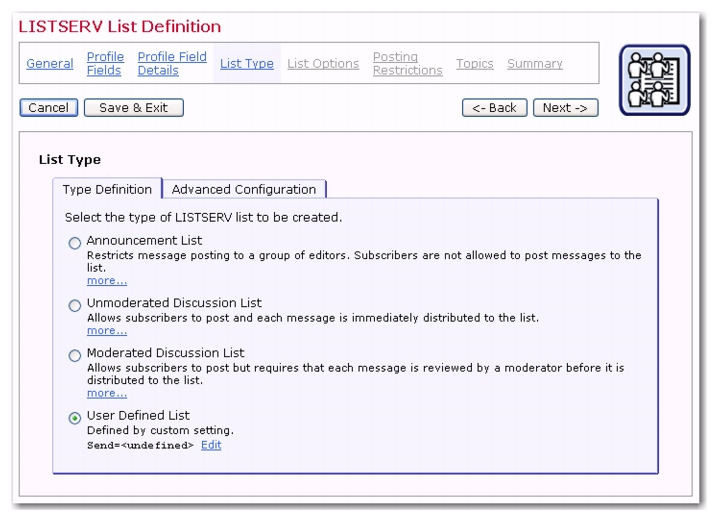718x520 pixels.
Task: Open Posting Restrictions step
Action: point(408,64)
